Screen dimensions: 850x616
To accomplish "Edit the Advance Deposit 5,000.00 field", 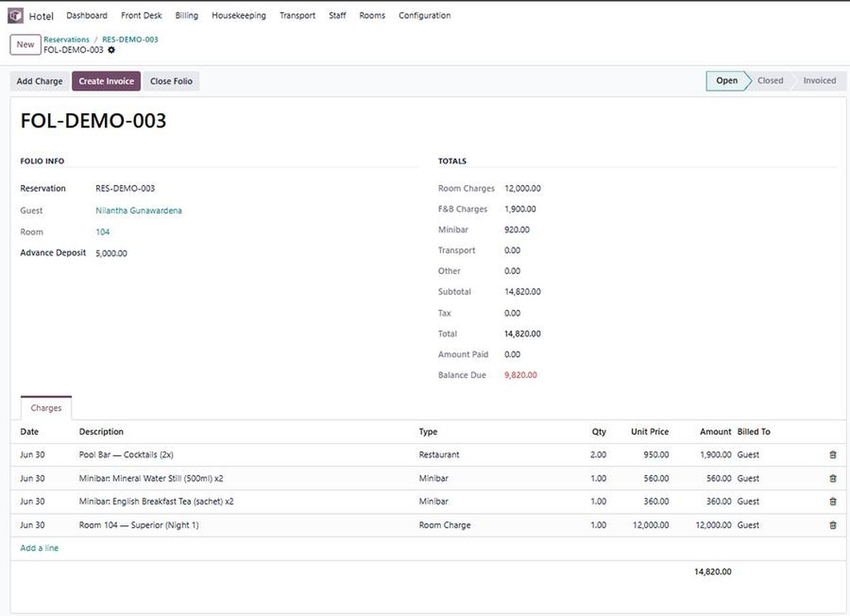I will pyautogui.click(x=111, y=253).
